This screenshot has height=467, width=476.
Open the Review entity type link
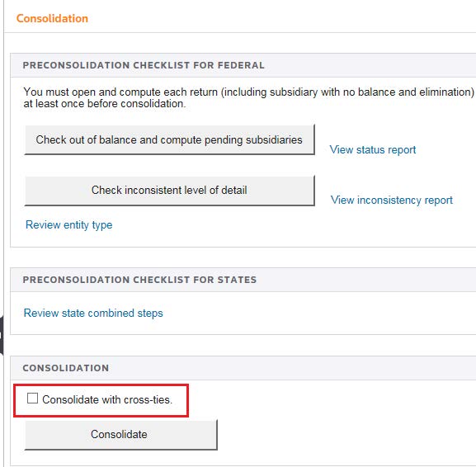tap(69, 225)
